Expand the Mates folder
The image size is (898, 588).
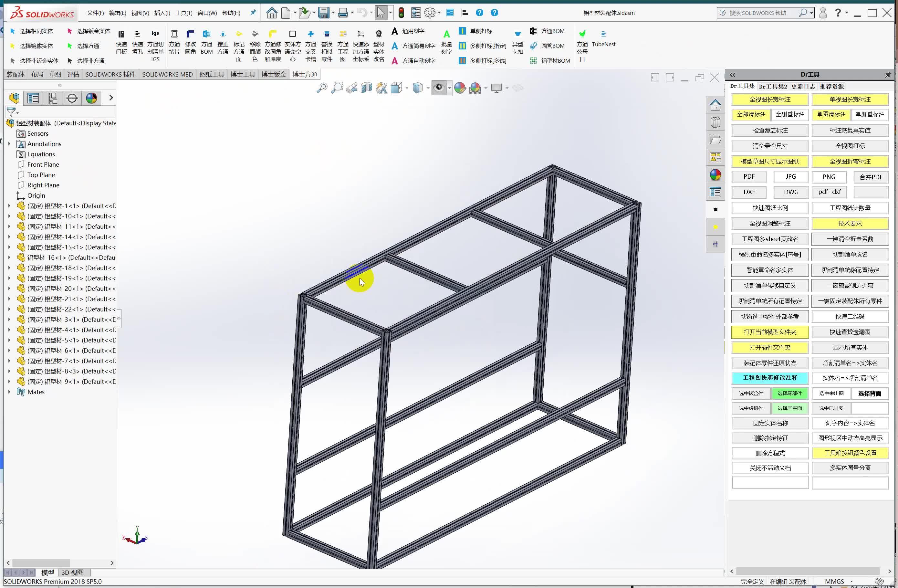[x=9, y=392]
